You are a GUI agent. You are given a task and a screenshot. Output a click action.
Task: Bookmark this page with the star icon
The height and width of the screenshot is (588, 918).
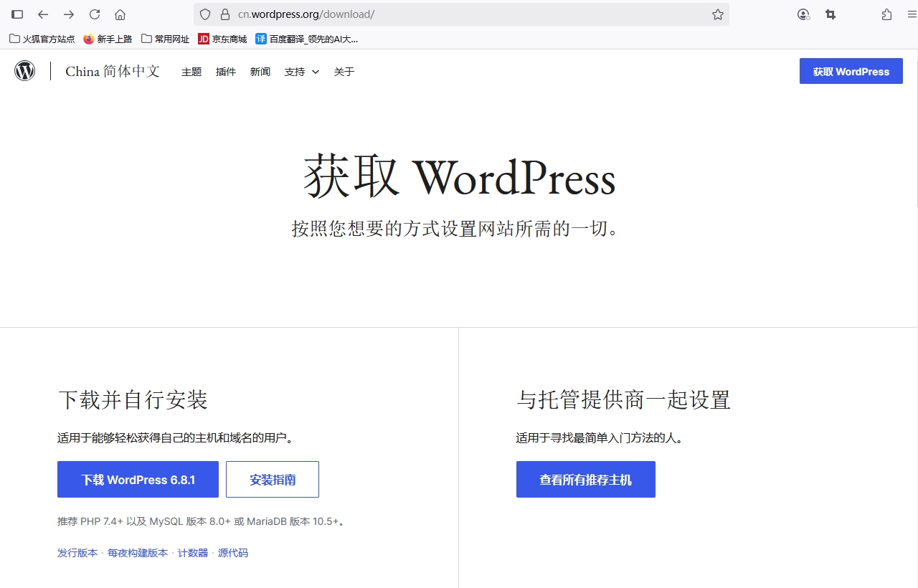pos(718,14)
